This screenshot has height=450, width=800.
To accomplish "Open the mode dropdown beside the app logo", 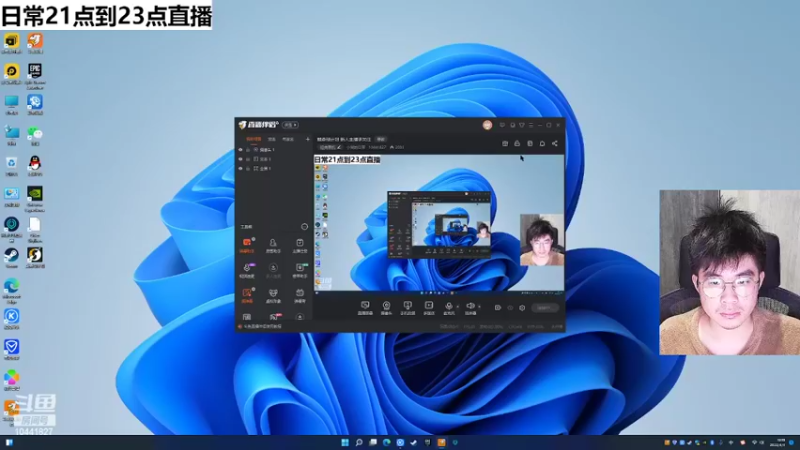I will (x=291, y=125).
